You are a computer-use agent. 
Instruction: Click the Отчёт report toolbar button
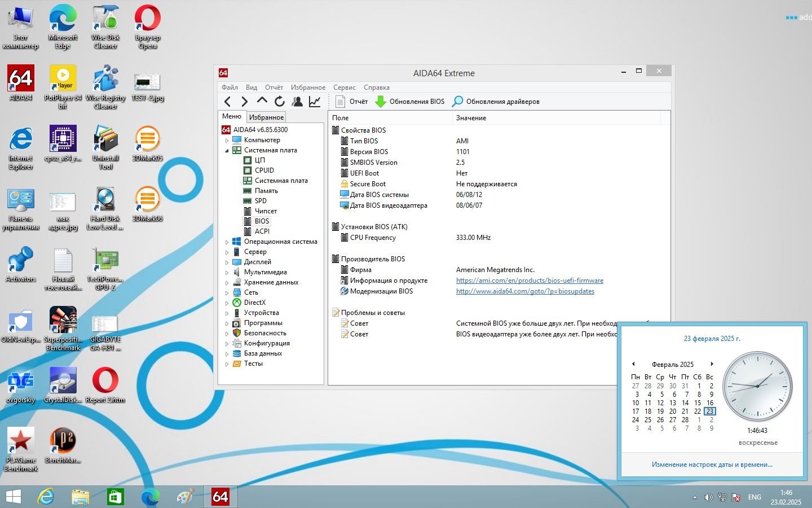click(x=351, y=102)
